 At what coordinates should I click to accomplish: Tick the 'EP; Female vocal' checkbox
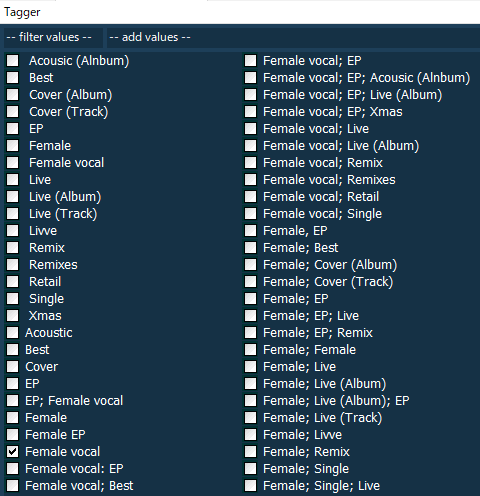[x=13, y=400]
